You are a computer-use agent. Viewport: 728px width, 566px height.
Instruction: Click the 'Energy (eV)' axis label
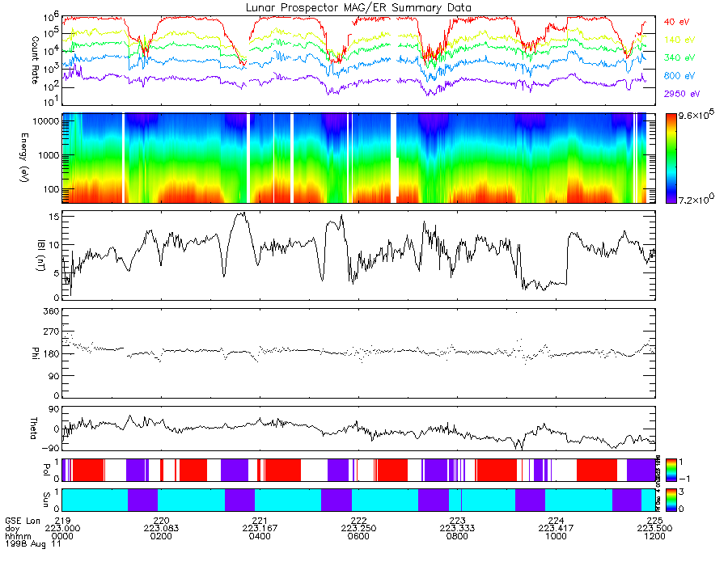pos(23,158)
